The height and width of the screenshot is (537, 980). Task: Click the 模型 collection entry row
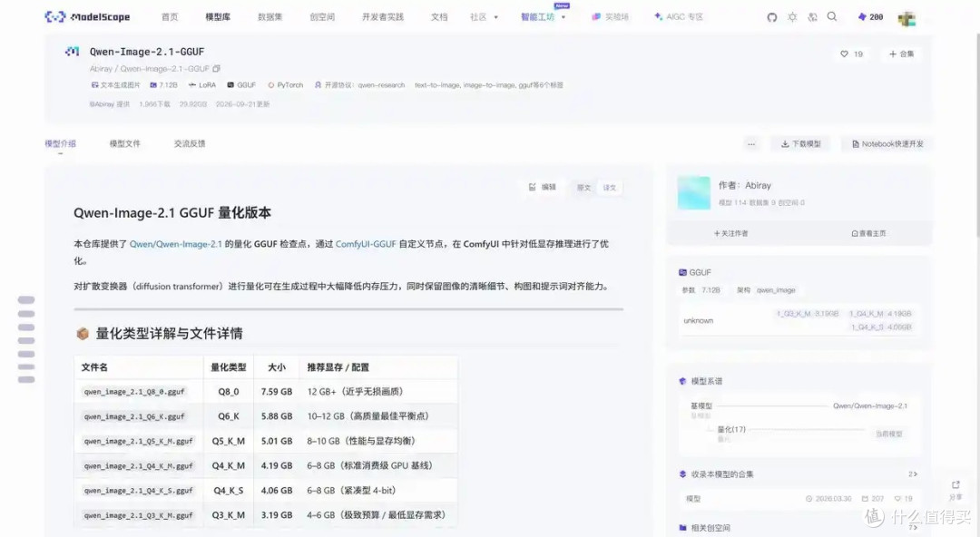point(799,498)
